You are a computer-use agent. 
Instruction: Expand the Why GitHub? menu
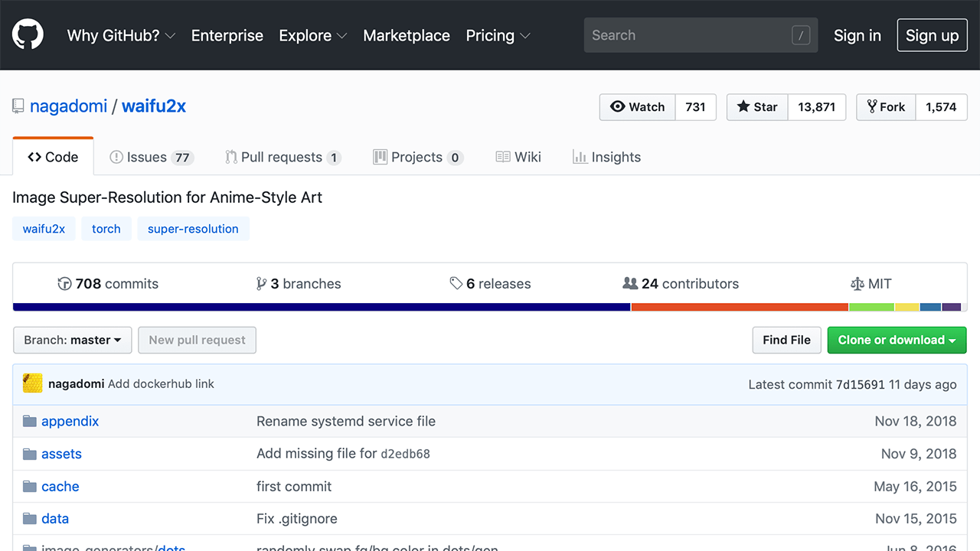(121, 35)
